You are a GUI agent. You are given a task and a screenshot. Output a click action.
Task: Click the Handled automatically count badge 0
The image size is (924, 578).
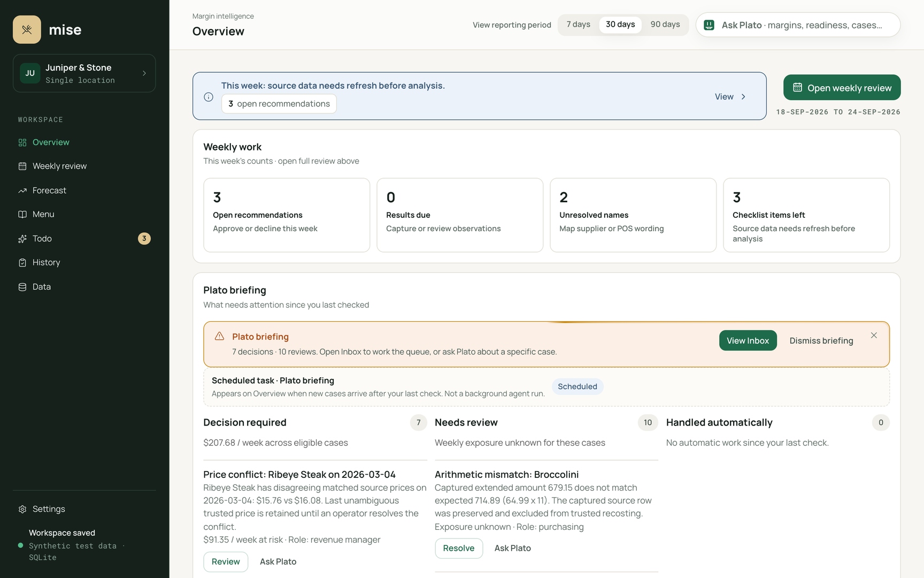point(881,423)
